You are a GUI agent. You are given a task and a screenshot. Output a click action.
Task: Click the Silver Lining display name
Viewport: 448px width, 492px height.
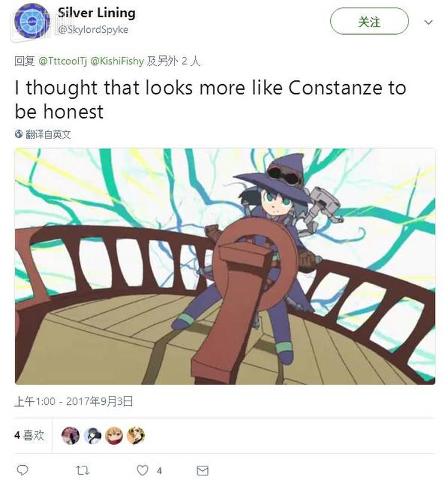(96, 13)
